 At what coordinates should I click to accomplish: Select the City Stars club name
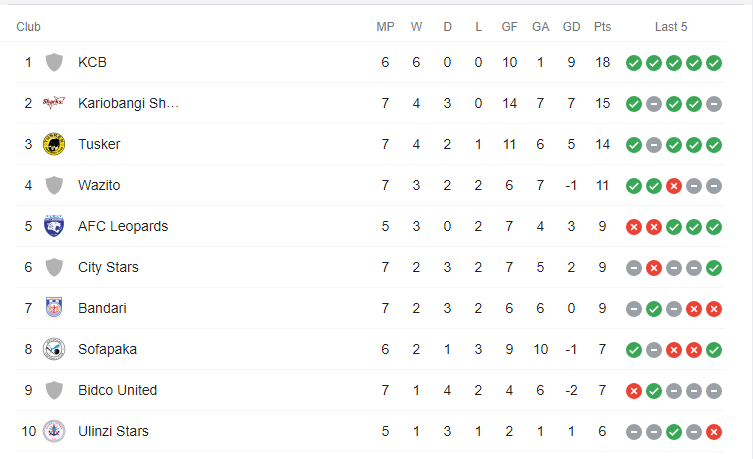[108, 267]
